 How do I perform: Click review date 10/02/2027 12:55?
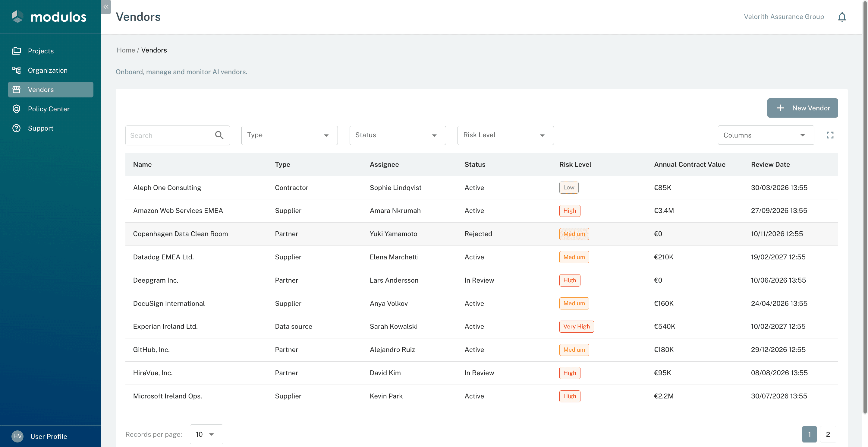point(778,326)
